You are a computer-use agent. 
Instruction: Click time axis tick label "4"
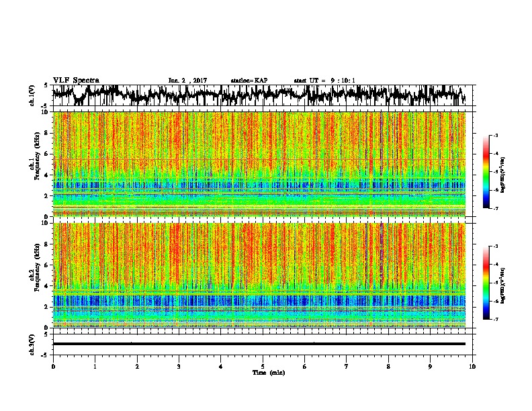[221, 367]
